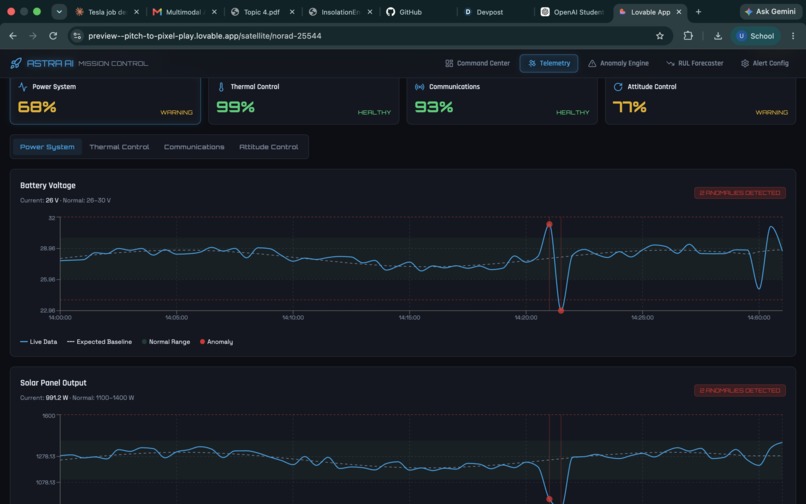806x504 pixels.
Task: Click the Thermal Control thermometer icon
Action: coord(221,87)
